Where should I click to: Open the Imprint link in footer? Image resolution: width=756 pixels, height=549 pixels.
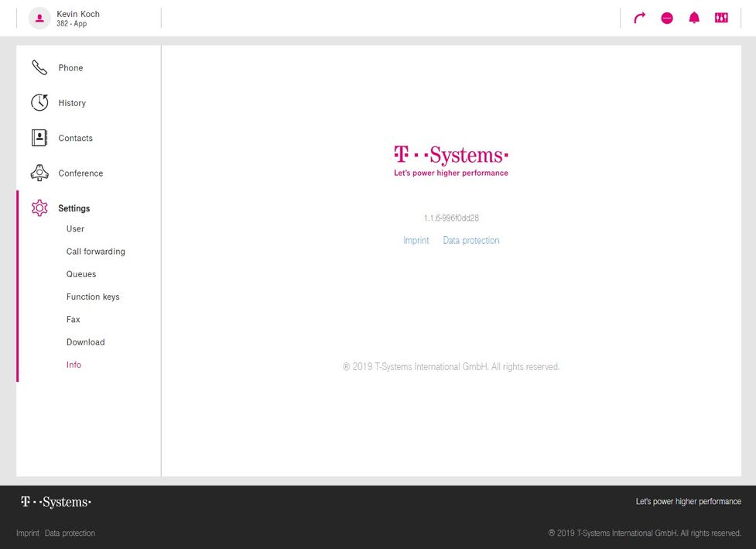click(28, 533)
